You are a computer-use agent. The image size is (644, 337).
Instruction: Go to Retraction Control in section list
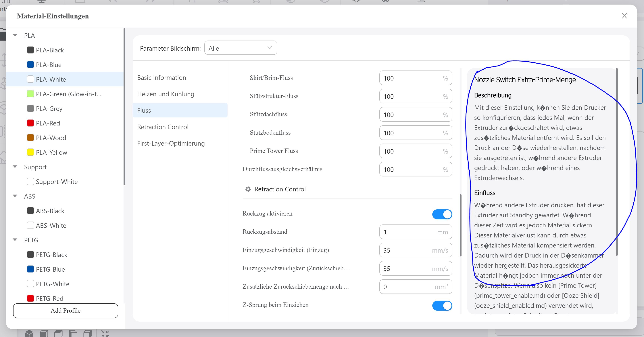coord(180,127)
